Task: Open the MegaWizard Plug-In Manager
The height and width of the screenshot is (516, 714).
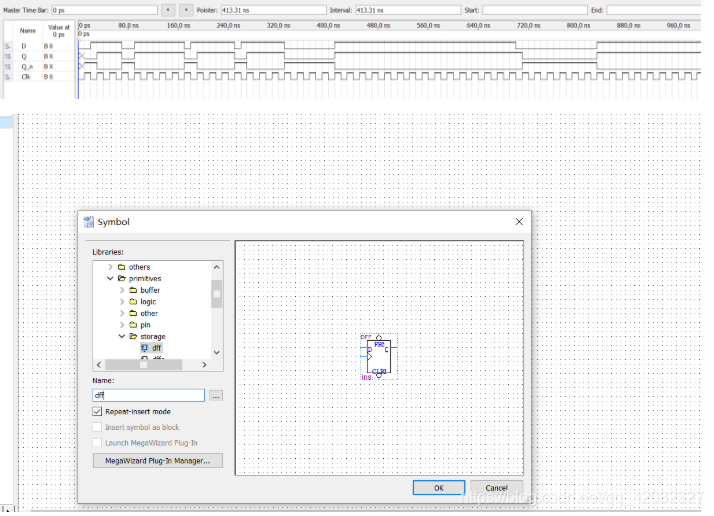Action: point(158,461)
